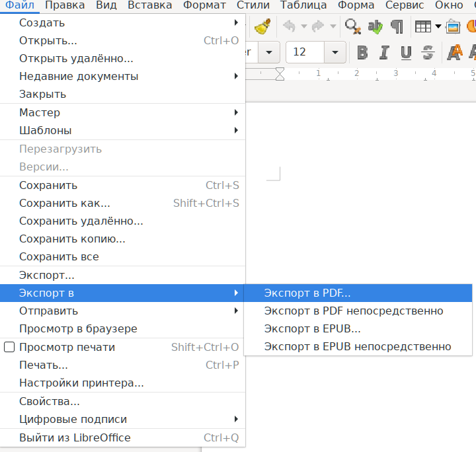The height and width of the screenshot is (452, 476).
Task: Open the Правка menu
Action: pyautogui.click(x=65, y=5)
